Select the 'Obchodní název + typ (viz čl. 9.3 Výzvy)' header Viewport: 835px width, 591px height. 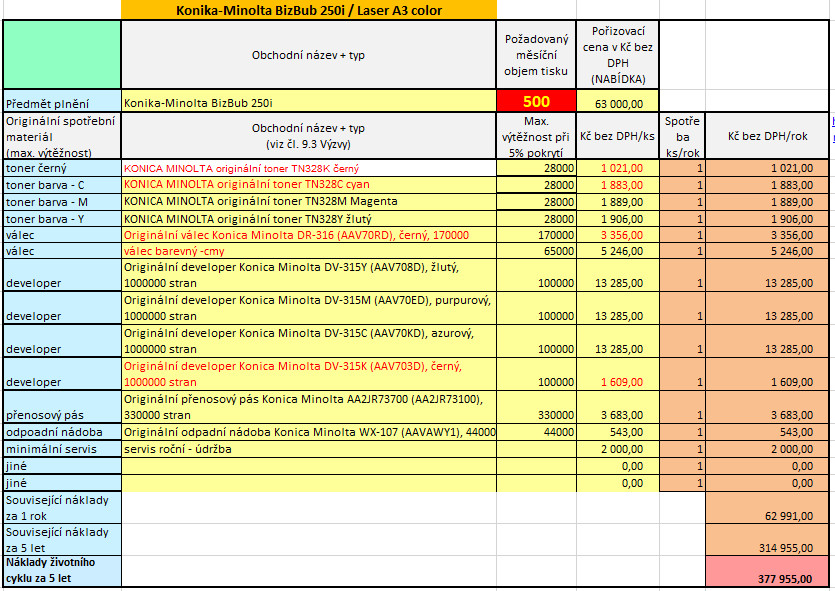[x=309, y=136]
